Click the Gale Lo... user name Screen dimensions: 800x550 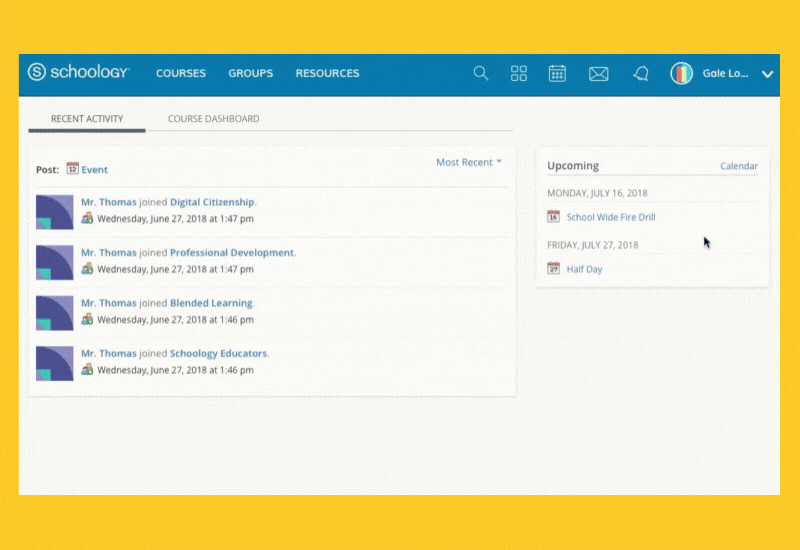pyautogui.click(x=725, y=73)
